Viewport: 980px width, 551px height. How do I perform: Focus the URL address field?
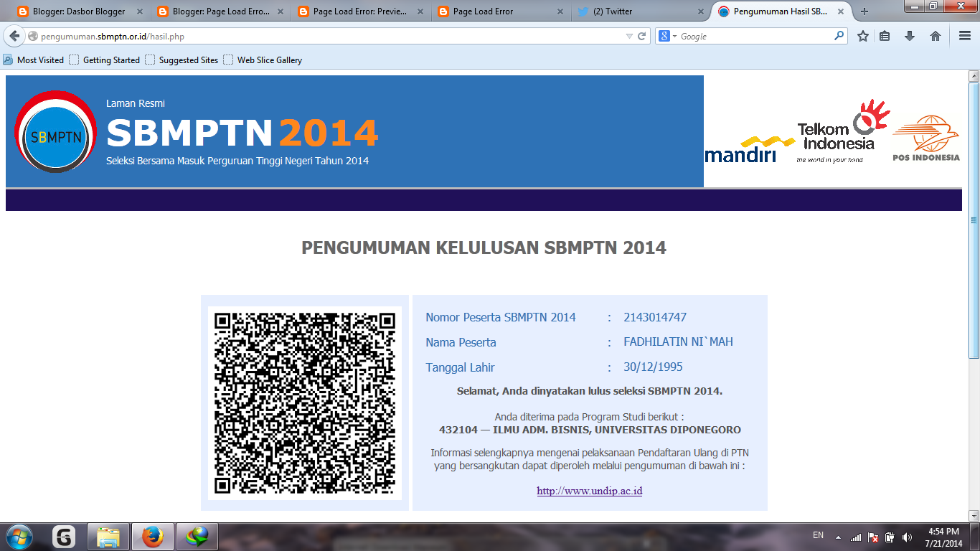point(330,36)
